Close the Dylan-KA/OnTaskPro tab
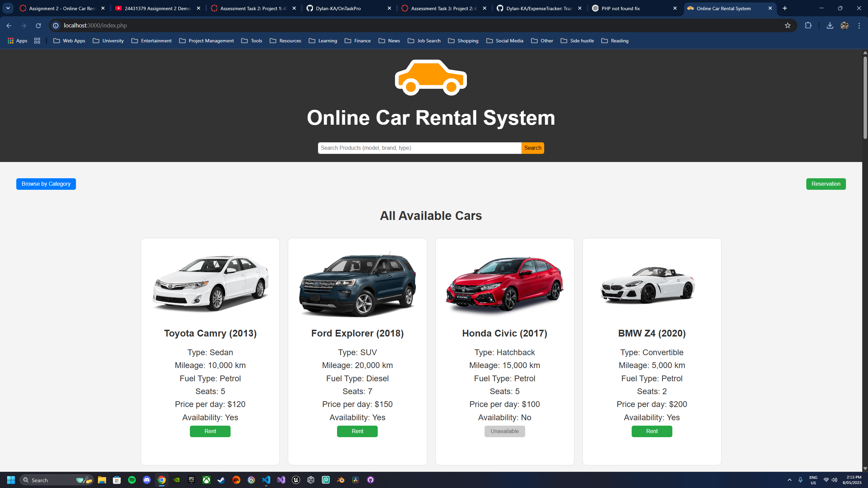The width and height of the screenshot is (868, 488). pos(389,8)
